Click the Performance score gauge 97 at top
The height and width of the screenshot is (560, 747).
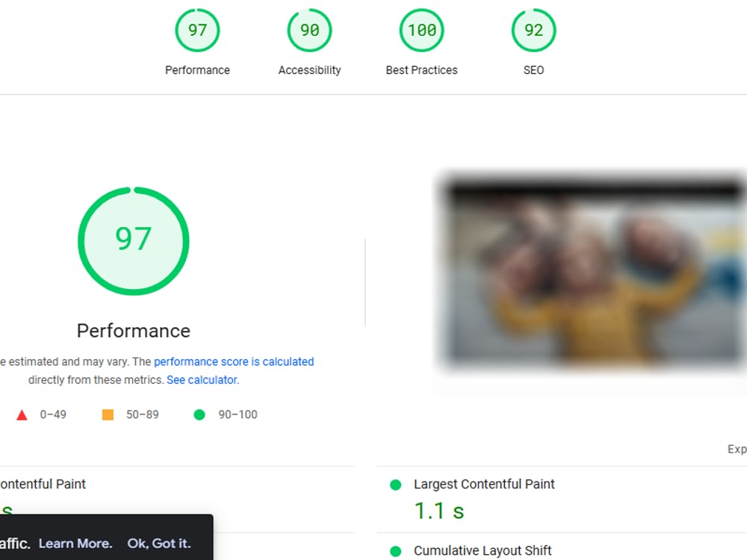pyautogui.click(x=197, y=30)
